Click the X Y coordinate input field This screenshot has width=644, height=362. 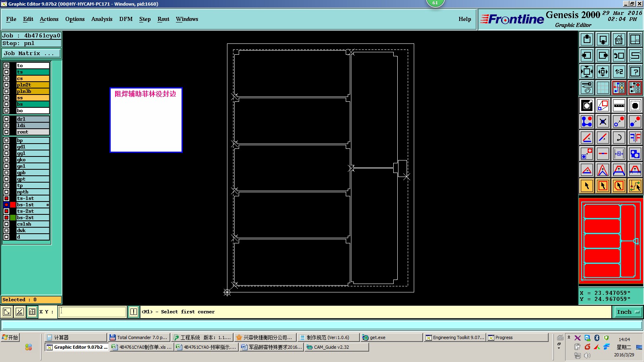click(x=93, y=312)
